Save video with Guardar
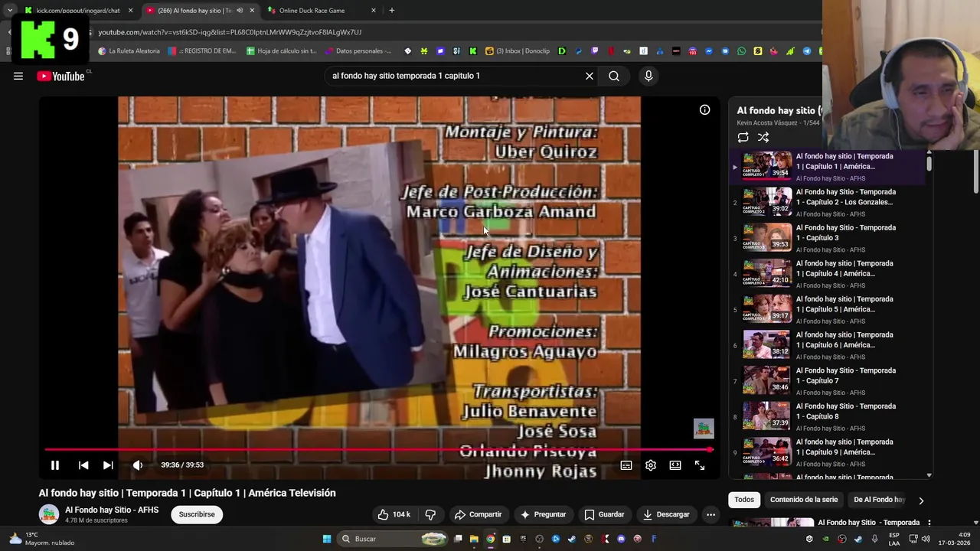This screenshot has width=980, height=551. [x=604, y=514]
